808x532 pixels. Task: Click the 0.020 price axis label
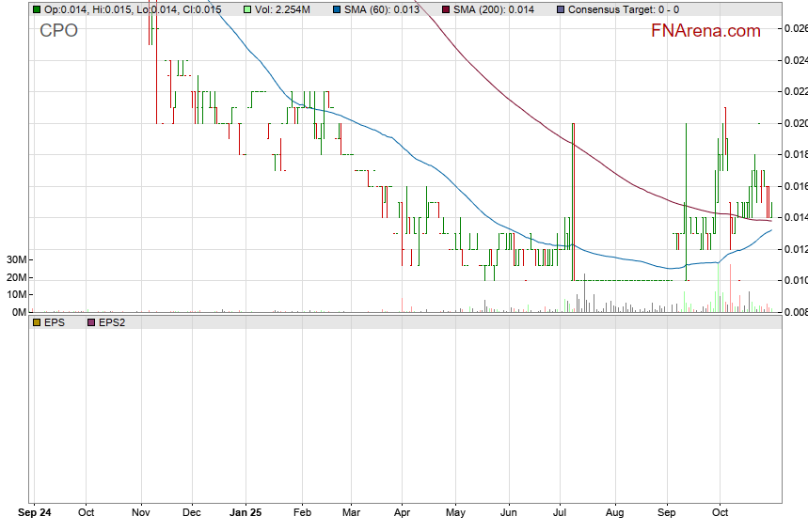[795, 123]
